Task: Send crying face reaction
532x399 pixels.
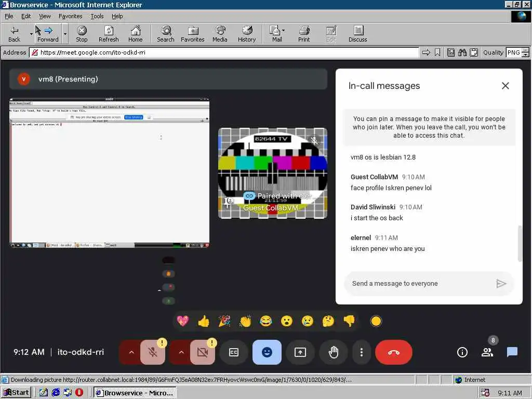Action: coord(308,321)
